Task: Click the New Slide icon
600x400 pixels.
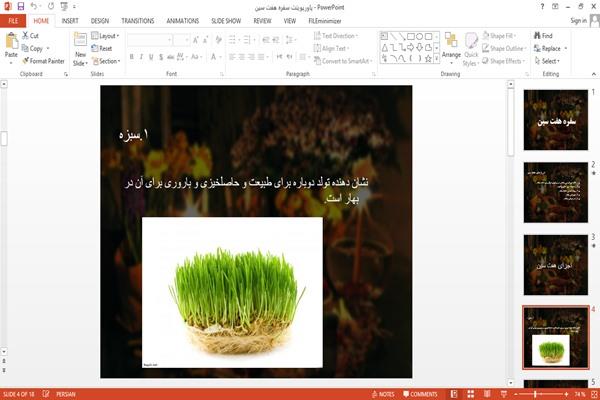Action: [x=80, y=39]
